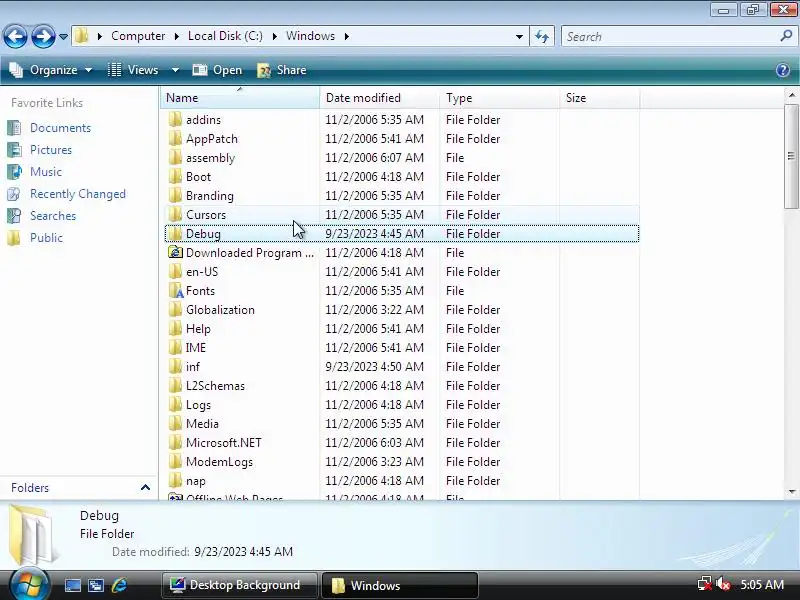
Task: Go back with the Back arrow button
Action: tap(15, 36)
